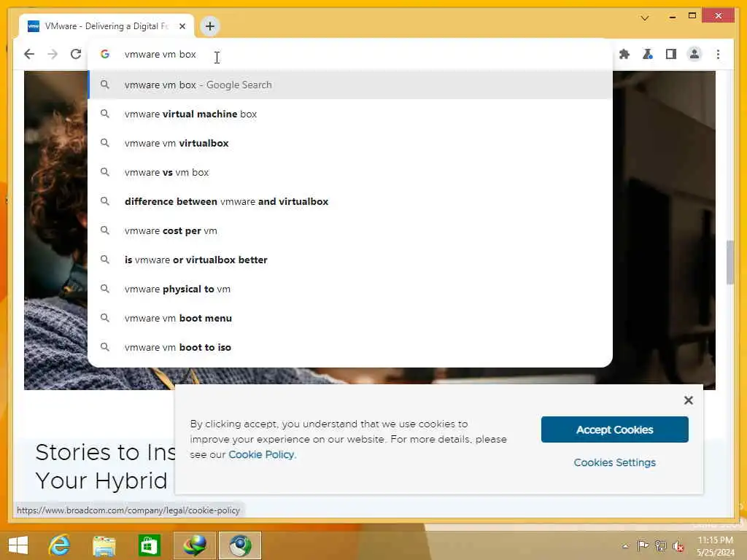Click the Accept Cookies button
This screenshot has height=560, width=747.
click(614, 429)
